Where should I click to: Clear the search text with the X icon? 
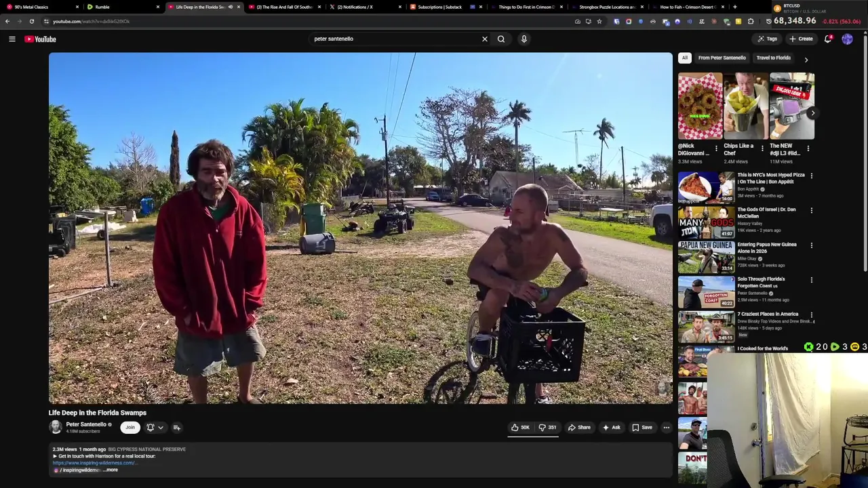tap(485, 39)
